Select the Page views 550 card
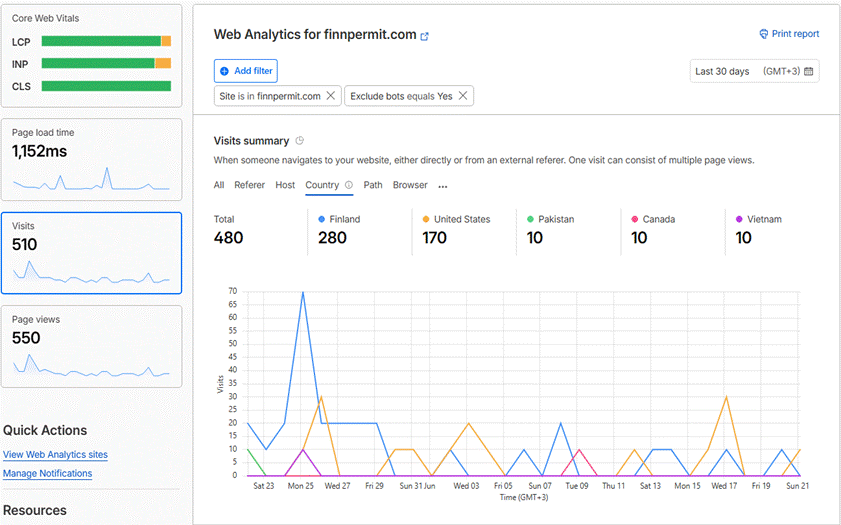841x525 pixels. pos(92,346)
